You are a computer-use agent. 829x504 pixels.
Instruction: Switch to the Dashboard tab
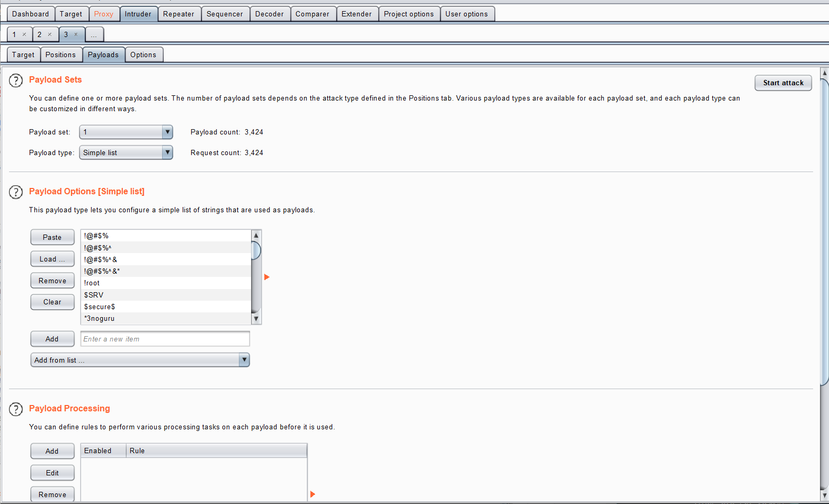pyautogui.click(x=31, y=14)
